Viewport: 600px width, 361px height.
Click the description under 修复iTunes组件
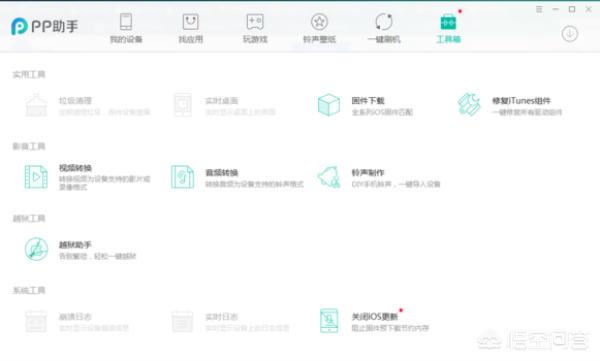(x=527, y=112)
